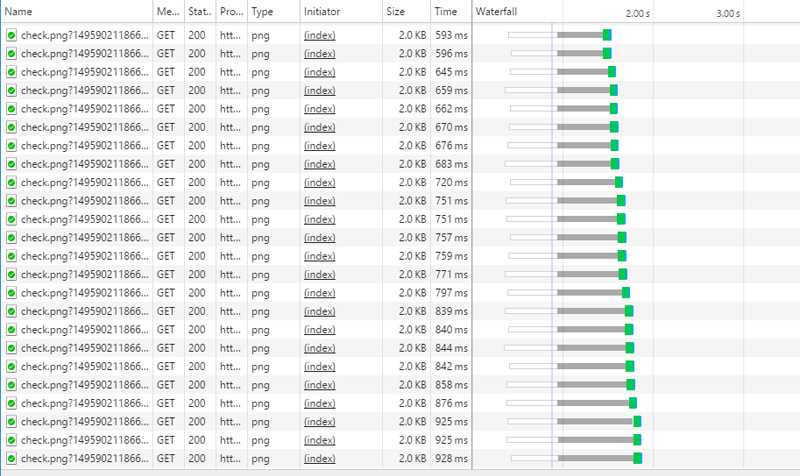Click the "659 ms" time cell
The height and width of the screenshot is (476, 800).
452,90
